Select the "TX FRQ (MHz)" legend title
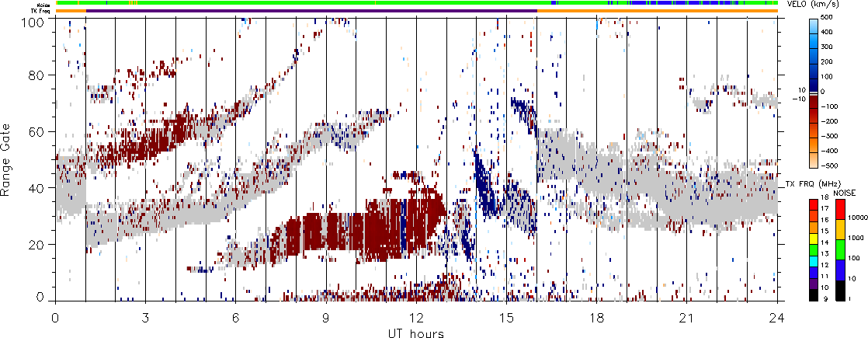This screenshot has height=338, width=868. point(813,183)
